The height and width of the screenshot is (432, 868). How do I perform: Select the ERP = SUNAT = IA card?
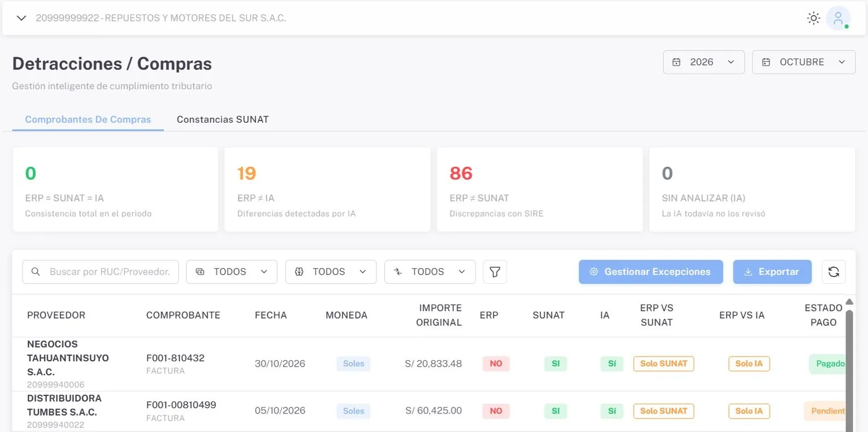pos(115,189)
